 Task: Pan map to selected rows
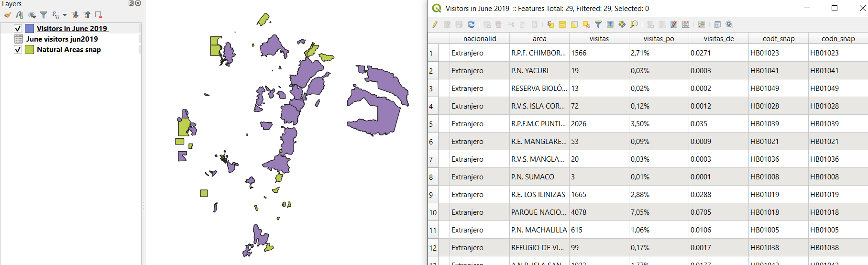pyautogui.click(x=622, y=24)
